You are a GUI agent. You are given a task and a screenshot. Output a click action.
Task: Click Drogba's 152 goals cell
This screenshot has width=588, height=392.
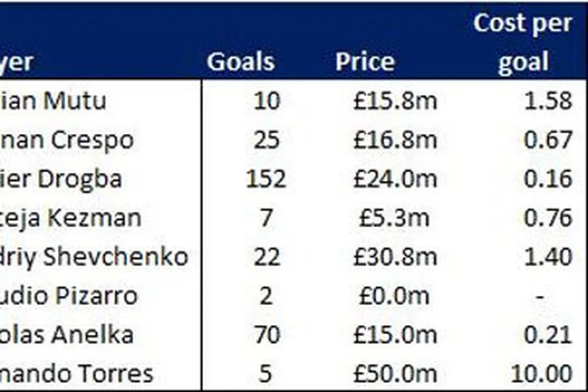(x=265, y=179)
